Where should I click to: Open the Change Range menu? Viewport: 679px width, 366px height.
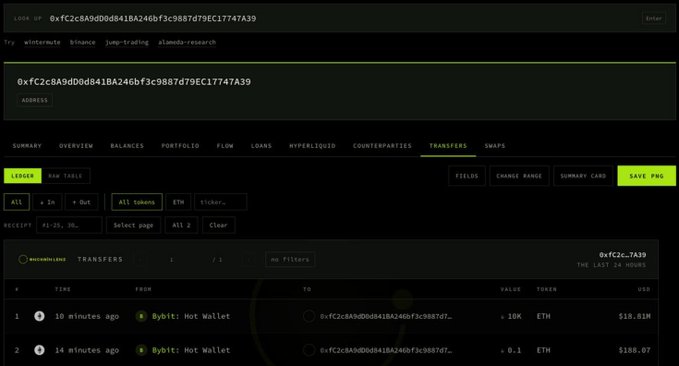[x=519, y=176]
